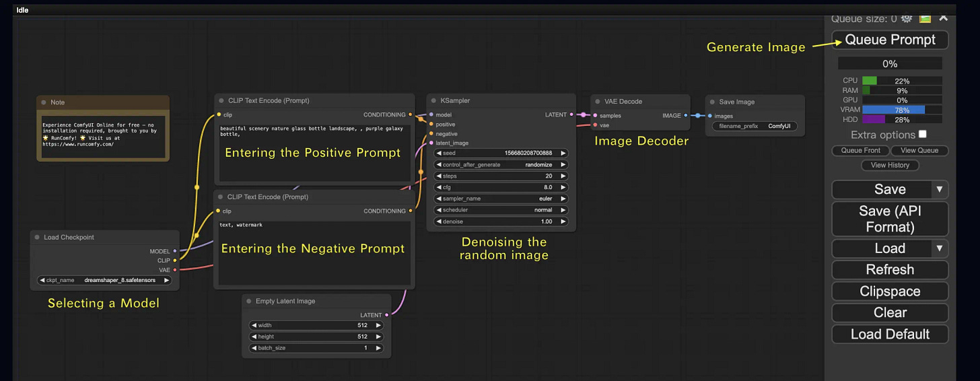980x381 pixels.
Task: Click Save (API Format) button
Action: pos(890,219)
